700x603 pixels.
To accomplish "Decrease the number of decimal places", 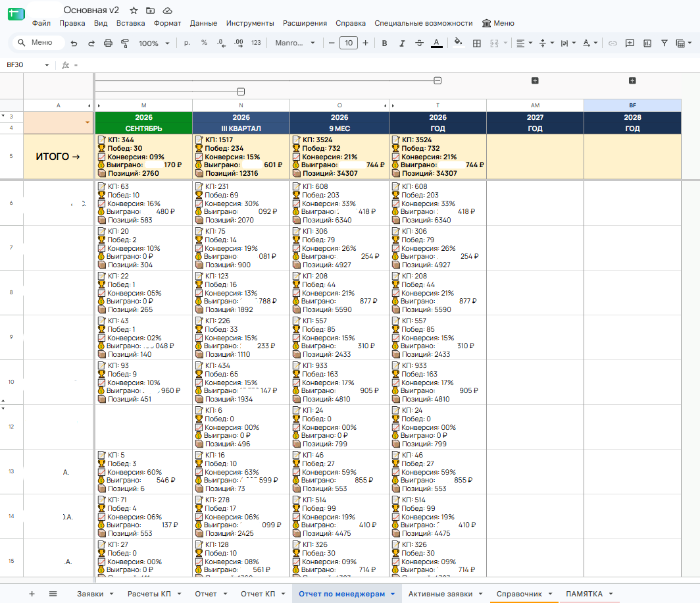I will click(x=221, y=43).
